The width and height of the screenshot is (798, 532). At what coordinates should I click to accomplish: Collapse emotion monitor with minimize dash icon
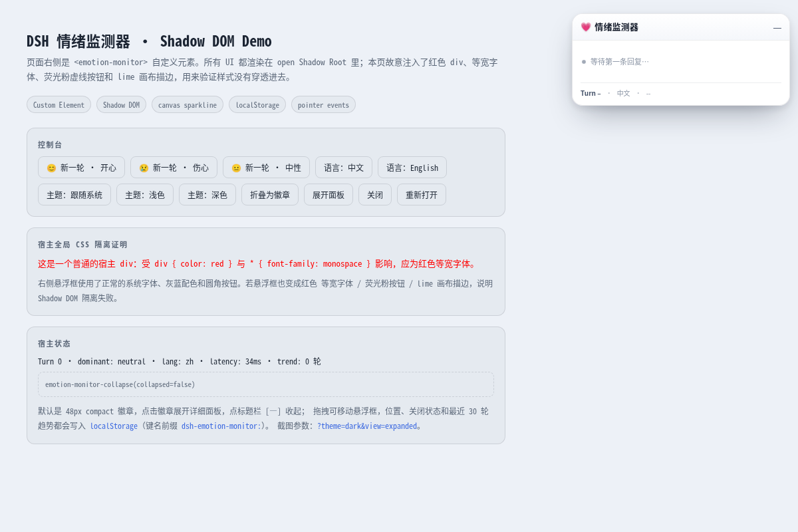[x=777, y=27]
